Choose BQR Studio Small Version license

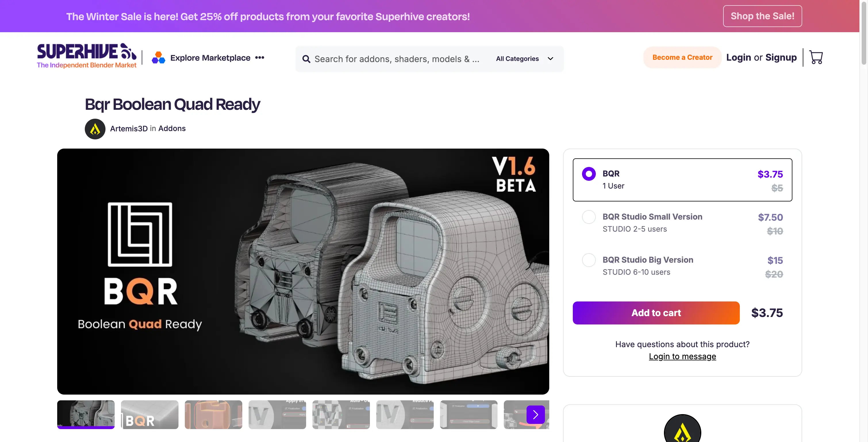pos(589,217)
